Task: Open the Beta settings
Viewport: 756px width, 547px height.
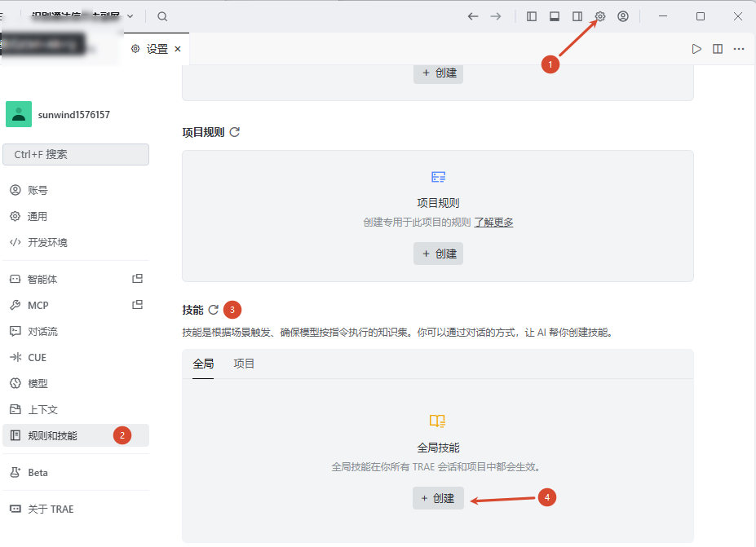Action: pyautogui.click(x=76, y=472)
